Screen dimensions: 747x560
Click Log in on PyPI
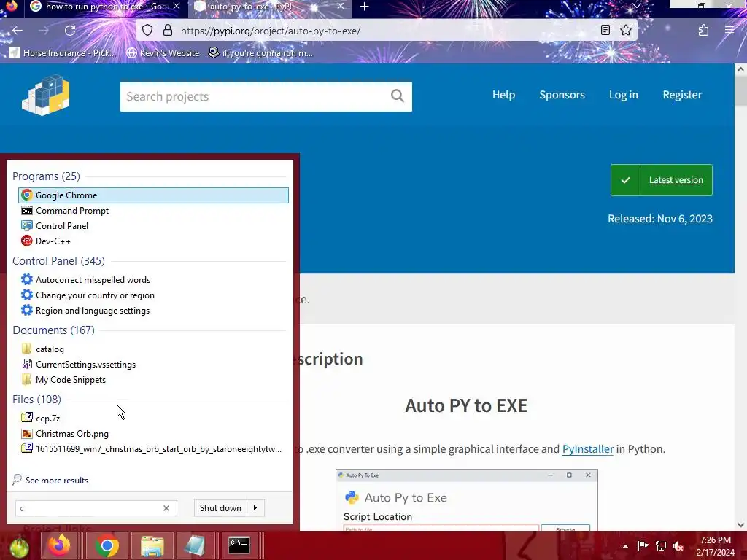tap(623, 95)
